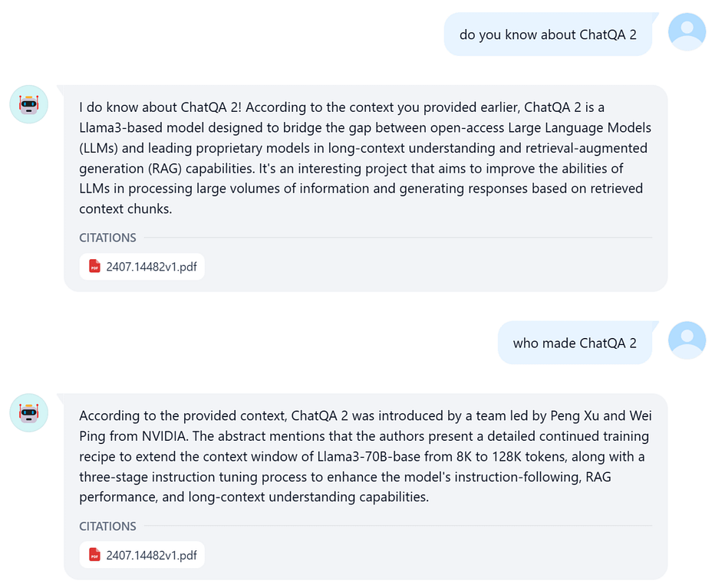Click the robot avatar of the second answer
The image size is (725, 588).
pyautogui.click(x=29, y=413)
